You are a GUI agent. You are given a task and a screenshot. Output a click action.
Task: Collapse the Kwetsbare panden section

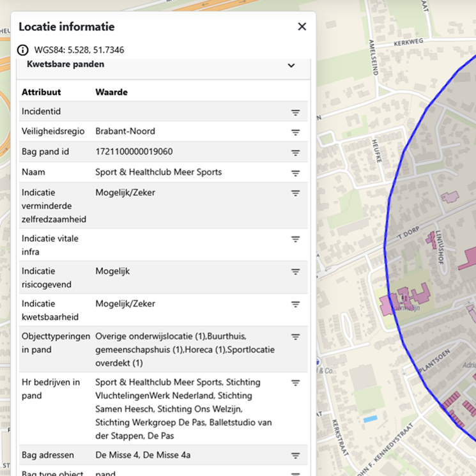[291, 65]
